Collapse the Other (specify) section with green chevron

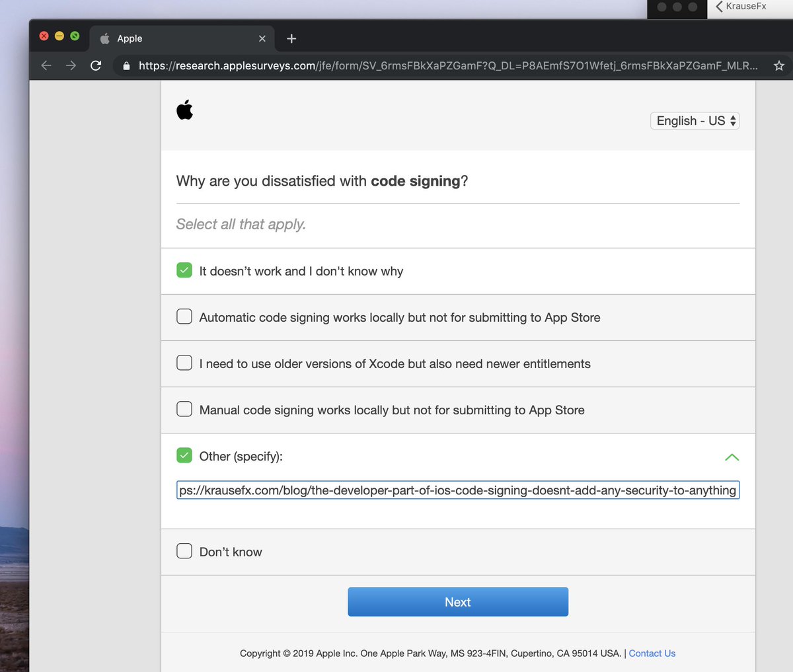click(732, 457)
